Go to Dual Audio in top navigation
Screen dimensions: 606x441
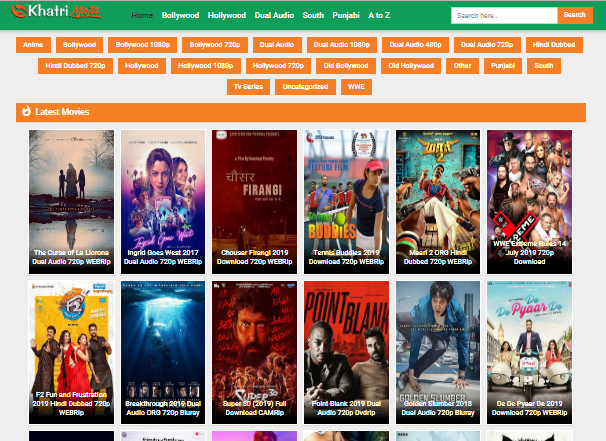pos(274,15)
